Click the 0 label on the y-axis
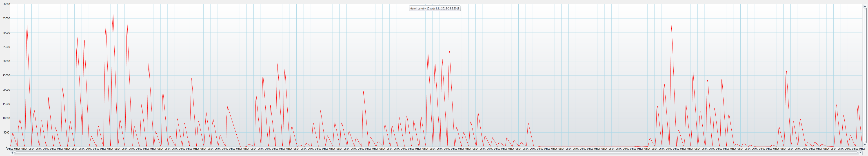Viewport: 868px width, 156px height. pyautogui.click(x=6, y=147)
